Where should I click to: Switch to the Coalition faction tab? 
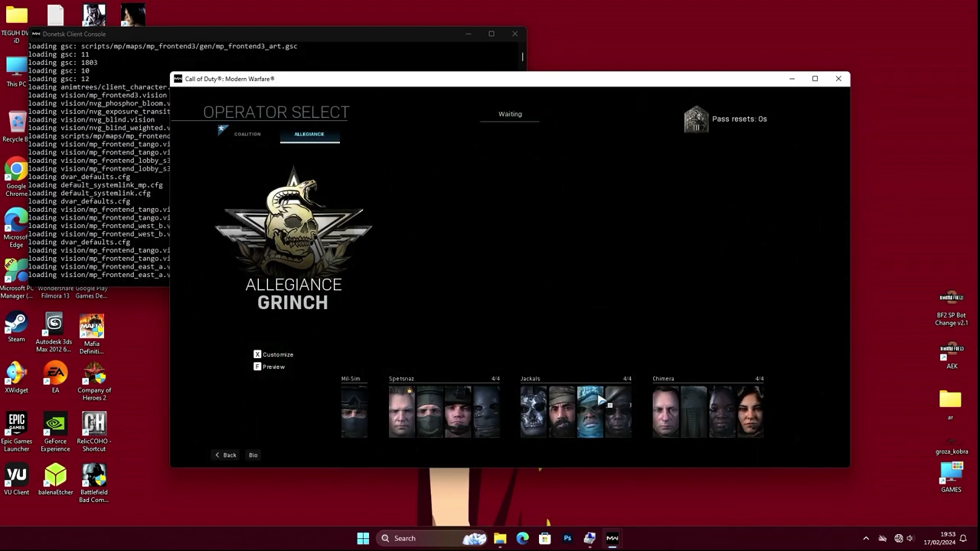(247, 134)
